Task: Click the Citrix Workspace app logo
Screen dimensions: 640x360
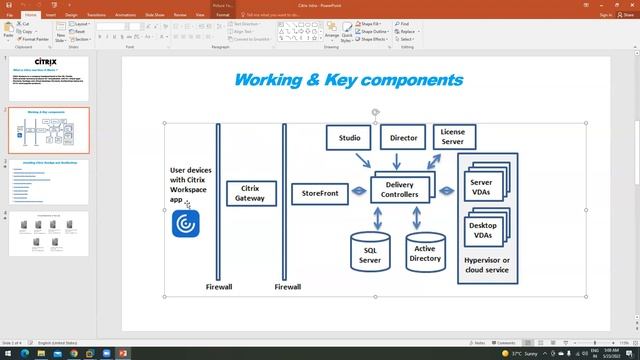Action: click(186, 223)
